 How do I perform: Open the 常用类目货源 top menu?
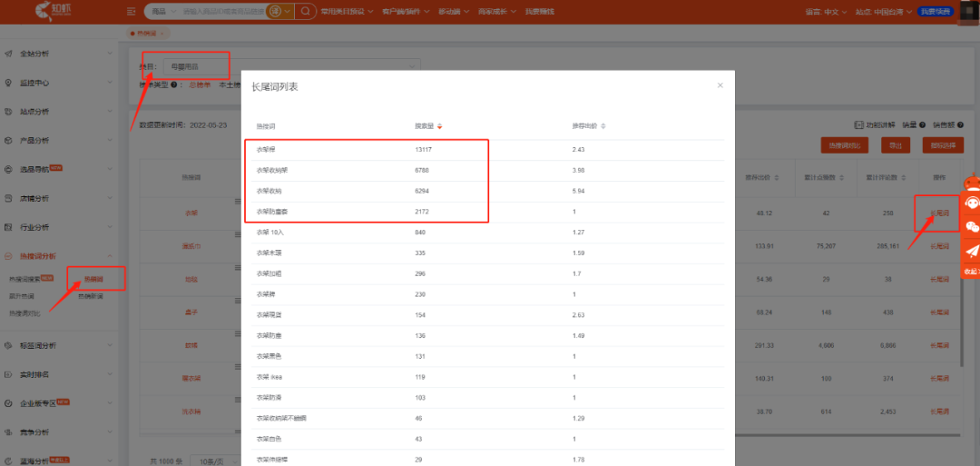click(350, 12)
